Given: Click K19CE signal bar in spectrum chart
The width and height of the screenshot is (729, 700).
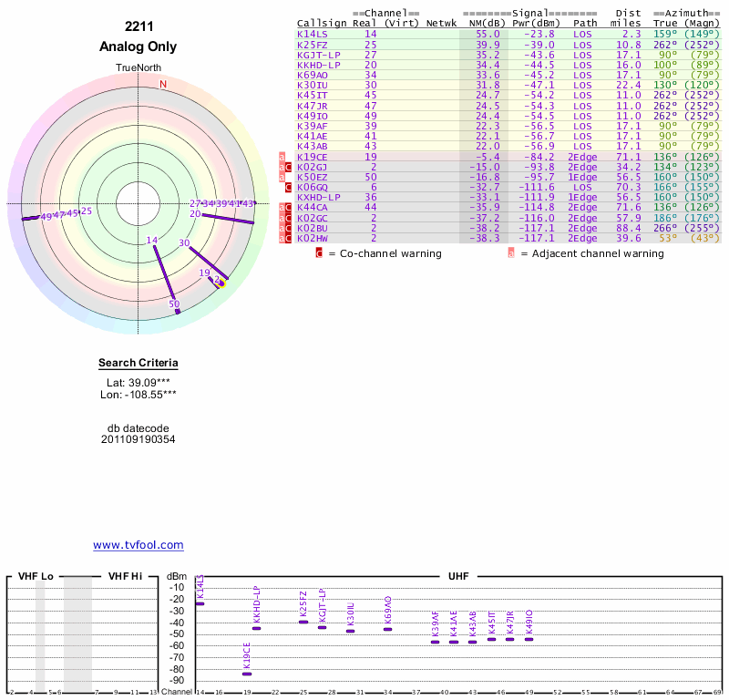Looking at the screenshot, I should tap(247, 674).
